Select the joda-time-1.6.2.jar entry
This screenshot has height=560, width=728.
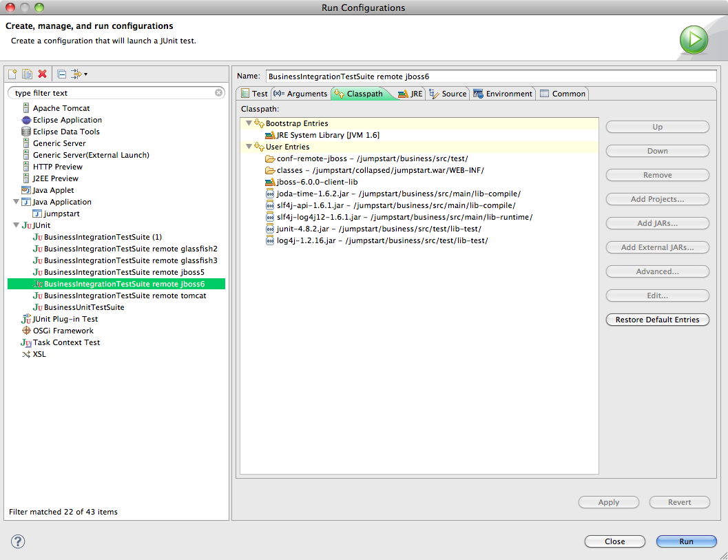[x=393, y=194]
